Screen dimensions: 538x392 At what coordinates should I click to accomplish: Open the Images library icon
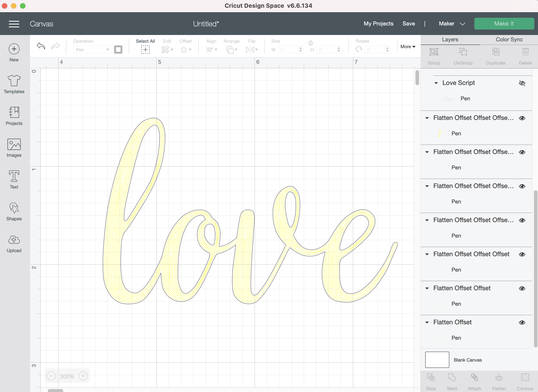[14, 144]
